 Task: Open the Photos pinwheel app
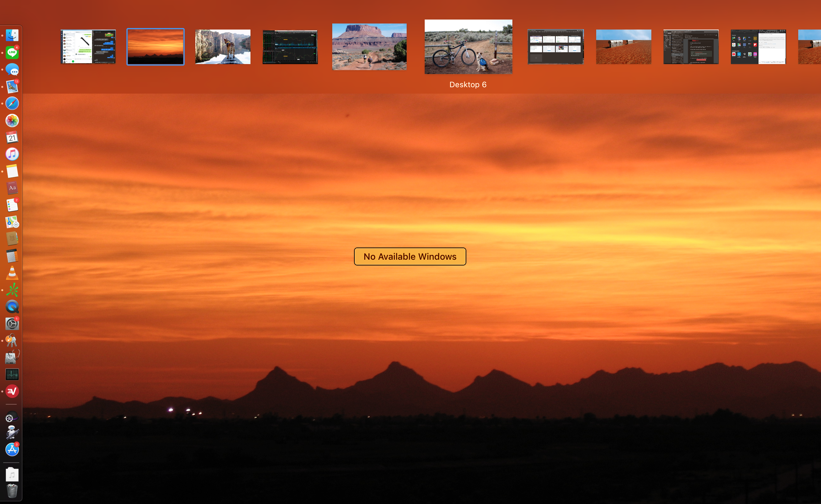12,121
